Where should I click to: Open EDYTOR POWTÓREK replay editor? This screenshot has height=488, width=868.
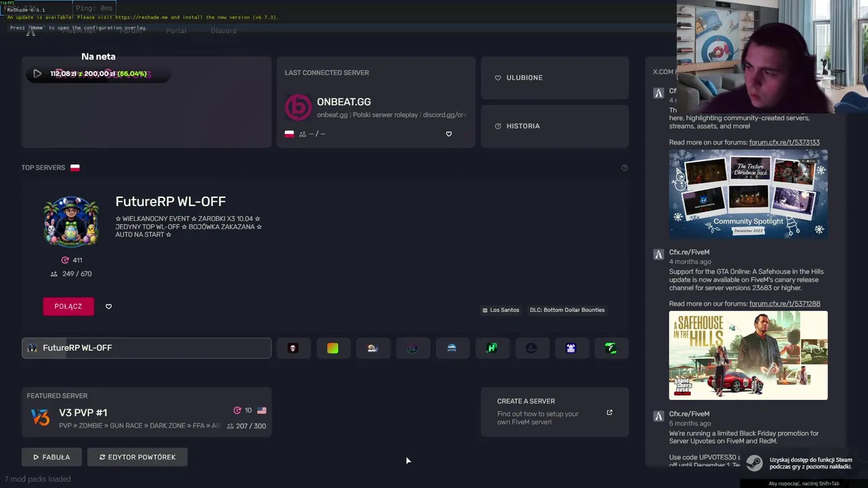[137, 457]
